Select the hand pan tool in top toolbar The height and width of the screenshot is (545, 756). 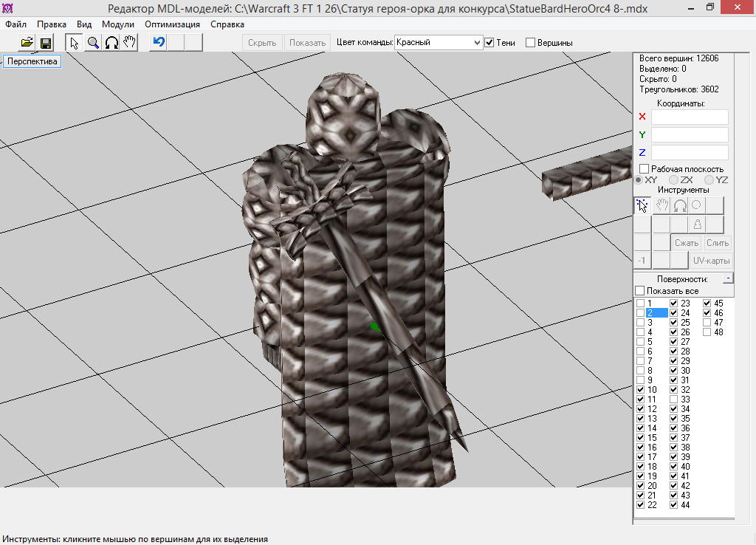point(129,43)
